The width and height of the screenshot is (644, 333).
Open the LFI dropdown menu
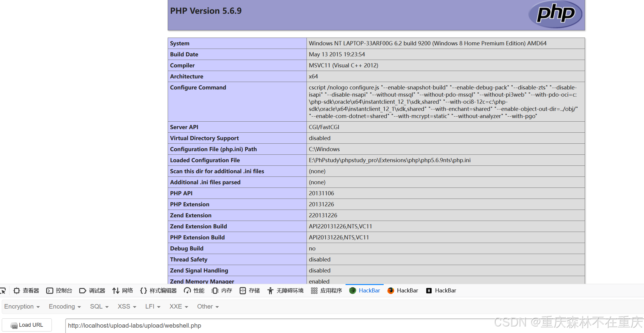point(153,307)
